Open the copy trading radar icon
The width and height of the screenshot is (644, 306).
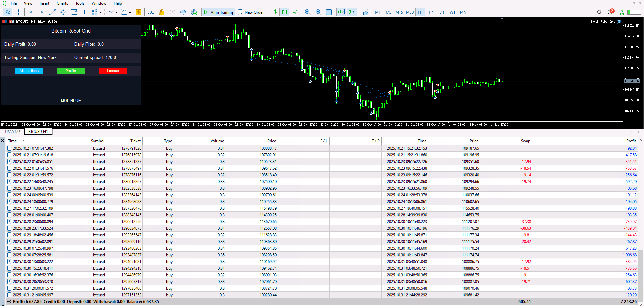point(194,12)
